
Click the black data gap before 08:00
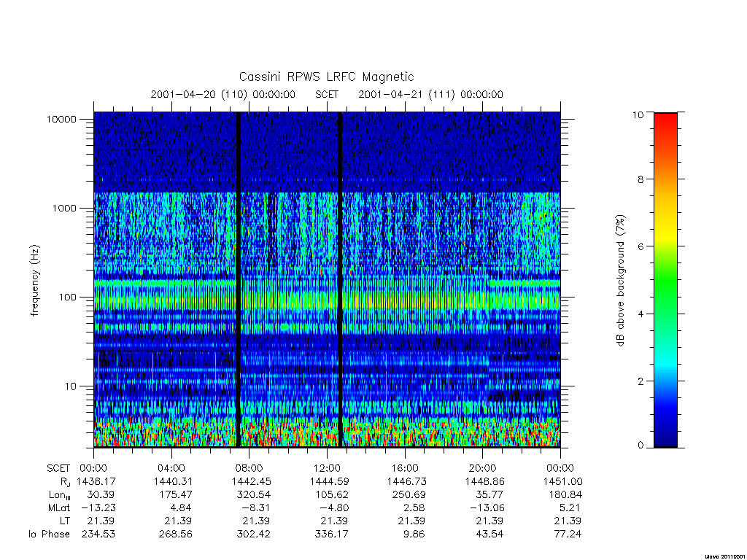(x=239, y=279)
